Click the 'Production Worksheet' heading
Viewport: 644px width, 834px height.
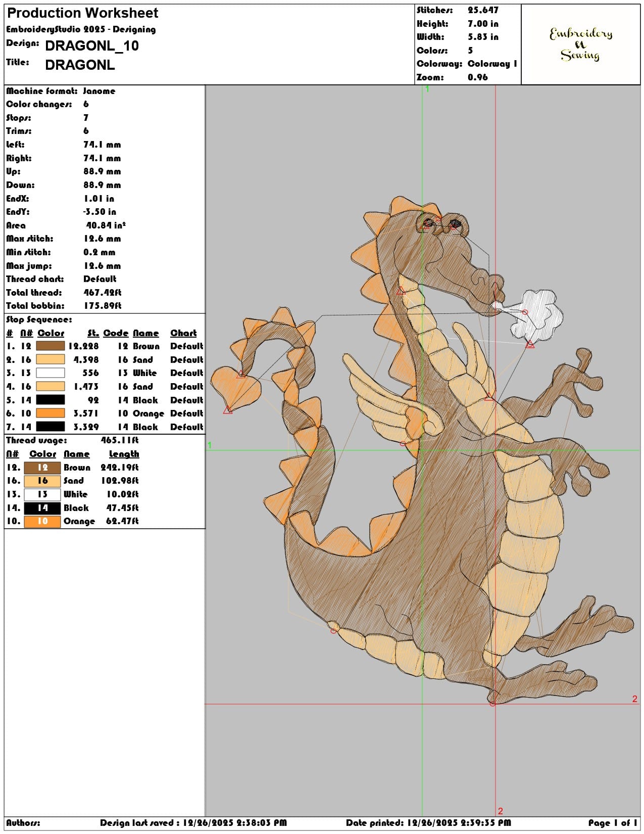[x=83, y=13]
